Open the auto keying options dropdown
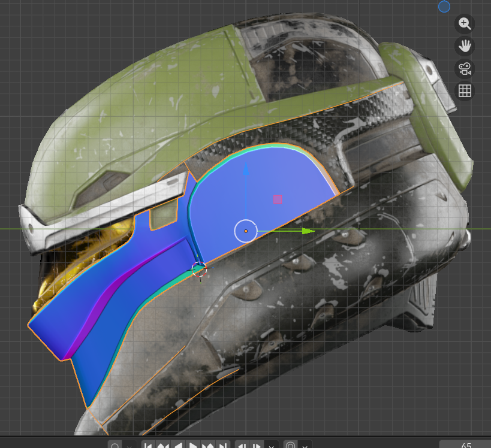491x448 pixels. (x=129, y=445)
